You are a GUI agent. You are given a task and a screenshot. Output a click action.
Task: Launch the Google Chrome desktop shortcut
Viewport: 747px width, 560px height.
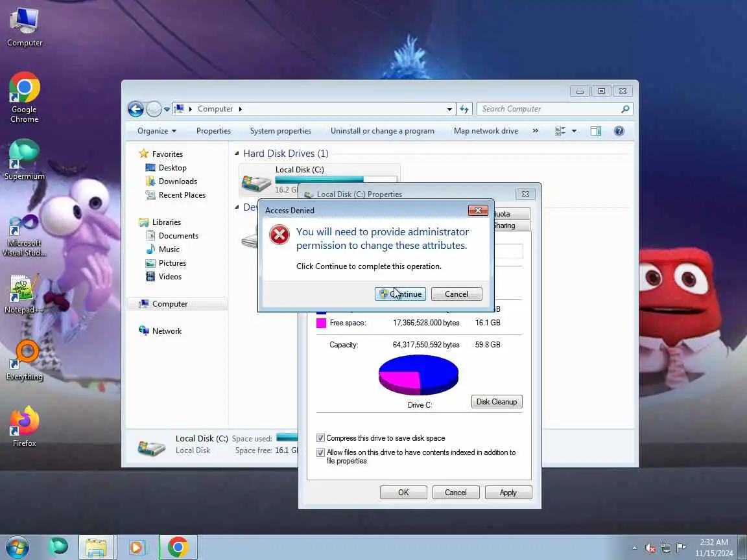click(x=24, y=98)
